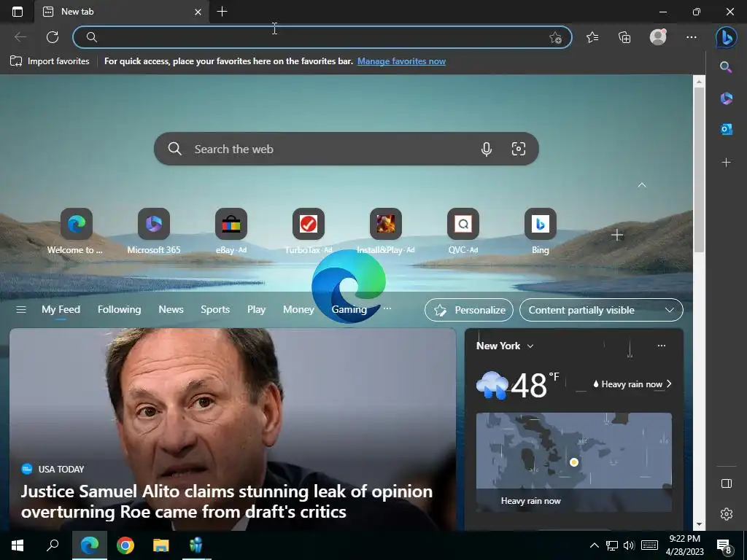
Task: Open File Explorer from taskbar
Action: (160, 545)
